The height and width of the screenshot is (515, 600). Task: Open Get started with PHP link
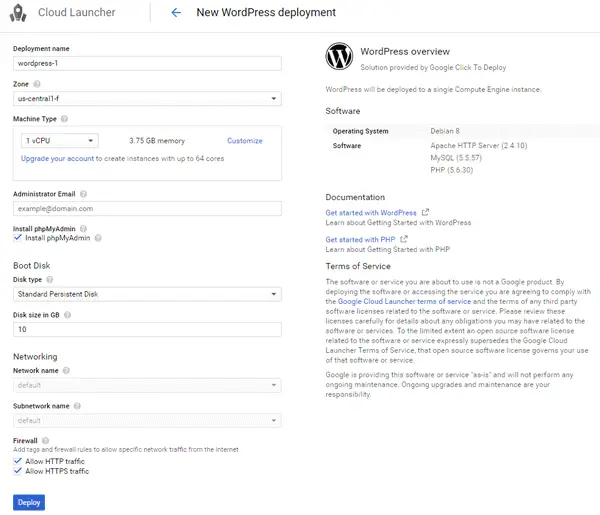[x=360, y=240]
